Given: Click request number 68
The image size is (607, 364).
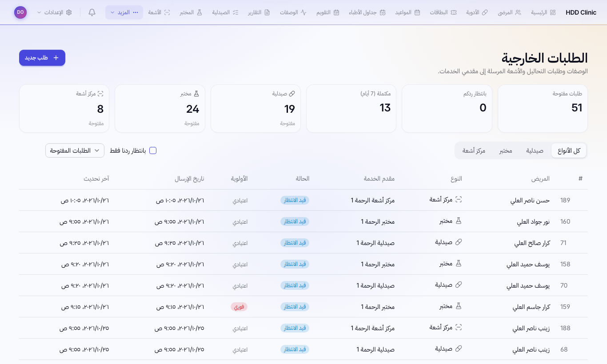Looking at the screenshot, I should tap(564, 349).
